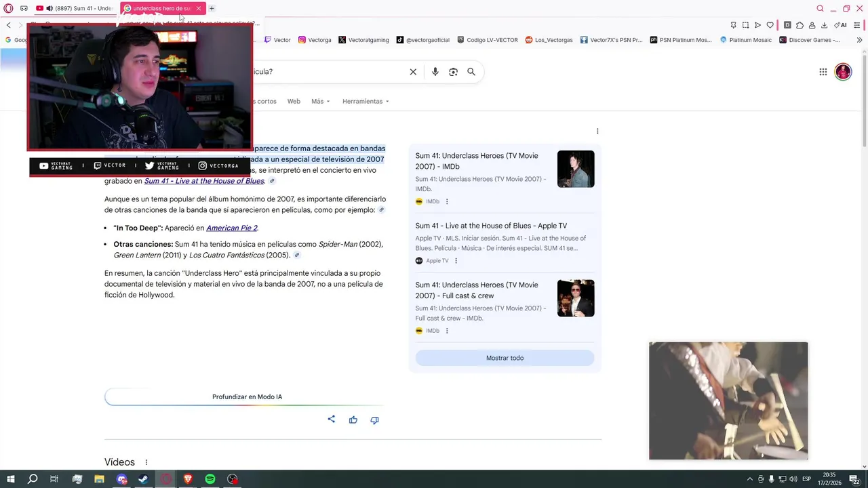This screenshot has width=868, height=488.
Task: Open Sum 41 Live at House of Blues link
Action: click(204, 181)
